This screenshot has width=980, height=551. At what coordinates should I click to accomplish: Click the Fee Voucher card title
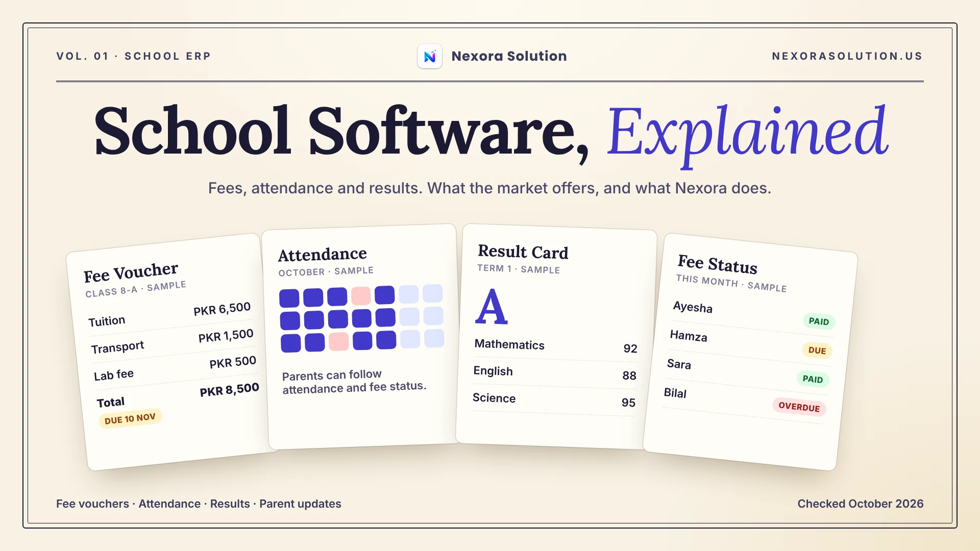(x=131, y=272)
